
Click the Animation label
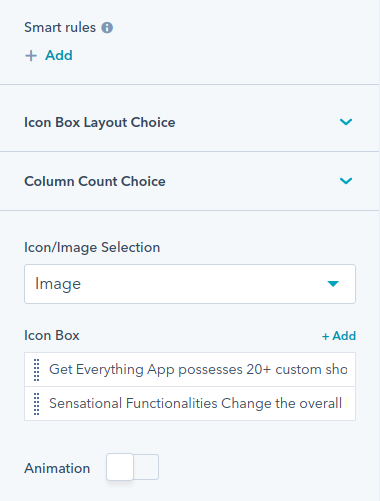[x=57, y=468]
